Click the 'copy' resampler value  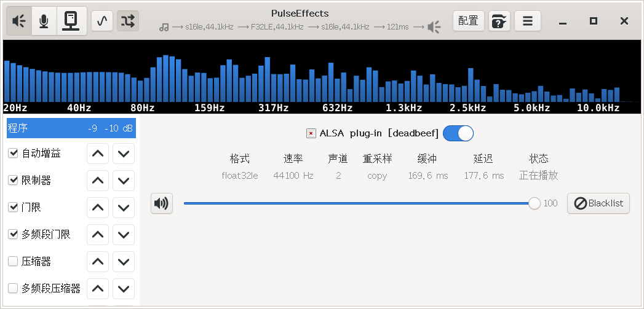pyautogui.click(x=377, y=176)
